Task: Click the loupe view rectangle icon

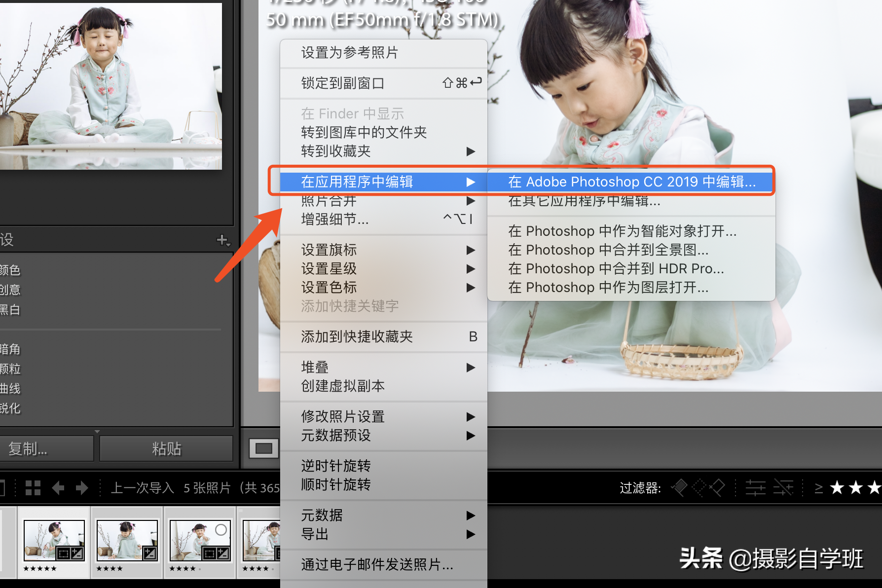Action: coord(264,448)
